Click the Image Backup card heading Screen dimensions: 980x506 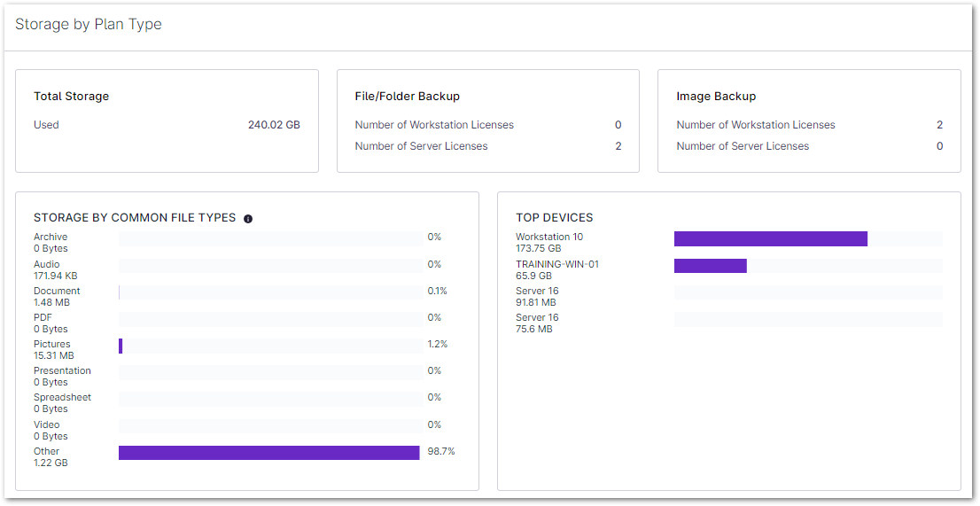point(716,96)
